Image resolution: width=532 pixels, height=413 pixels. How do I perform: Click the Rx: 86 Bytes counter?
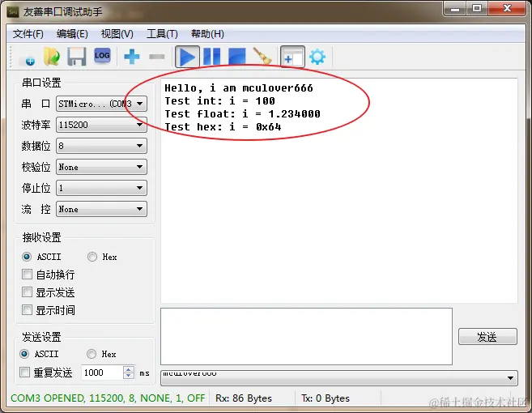click(x=244, y=398)
